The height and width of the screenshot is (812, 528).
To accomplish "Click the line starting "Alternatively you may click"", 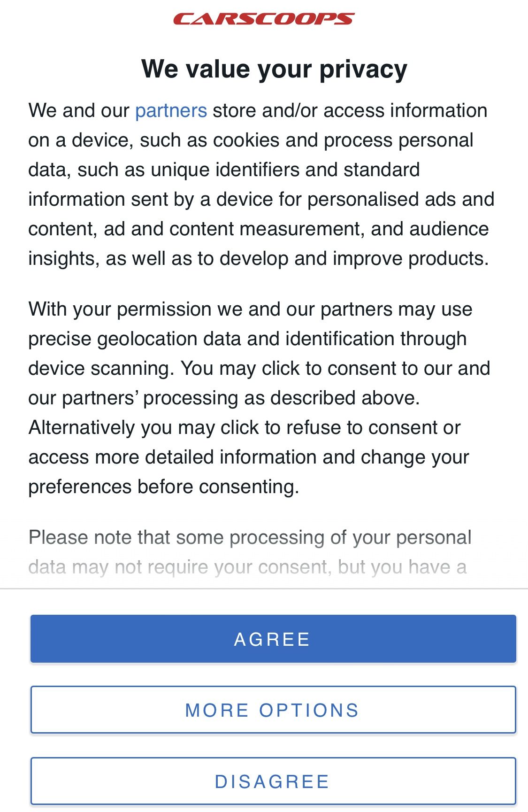I will (x=245, y=428).
